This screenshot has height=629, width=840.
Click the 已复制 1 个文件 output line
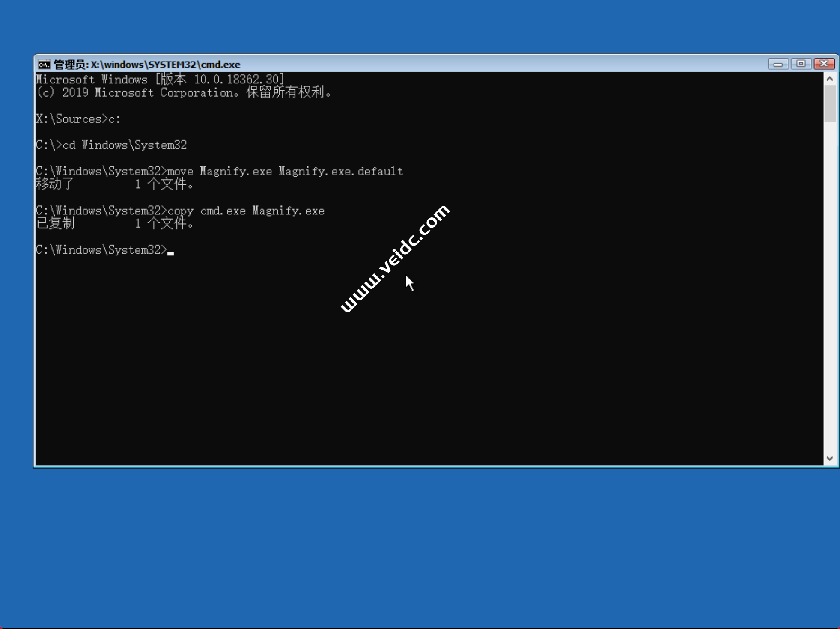click(x=115, y=223)
